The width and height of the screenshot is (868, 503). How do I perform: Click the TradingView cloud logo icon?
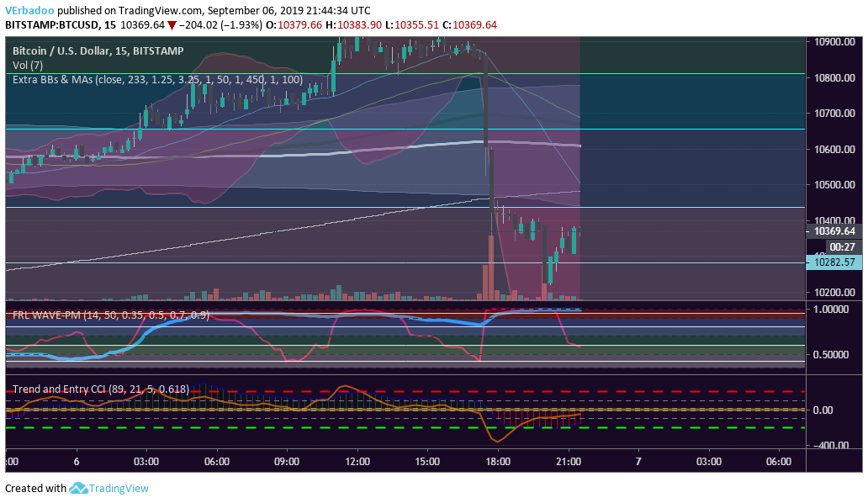tap(78, 488)
